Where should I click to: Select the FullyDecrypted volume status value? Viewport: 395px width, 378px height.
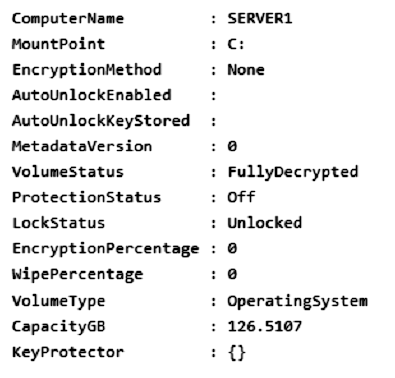293,173
